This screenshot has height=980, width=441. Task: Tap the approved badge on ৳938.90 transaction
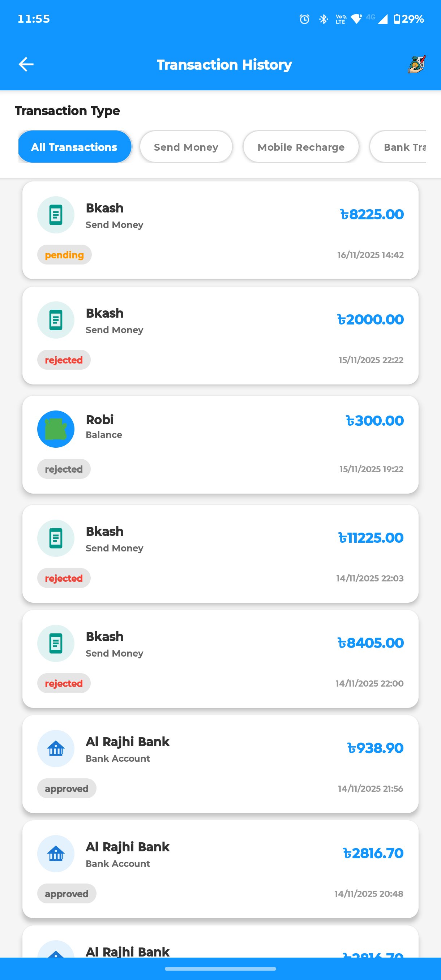click(67, 788)
